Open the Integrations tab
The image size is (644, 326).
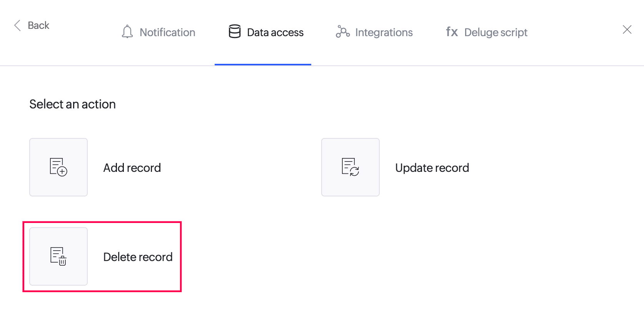click(x=374, y=32)
